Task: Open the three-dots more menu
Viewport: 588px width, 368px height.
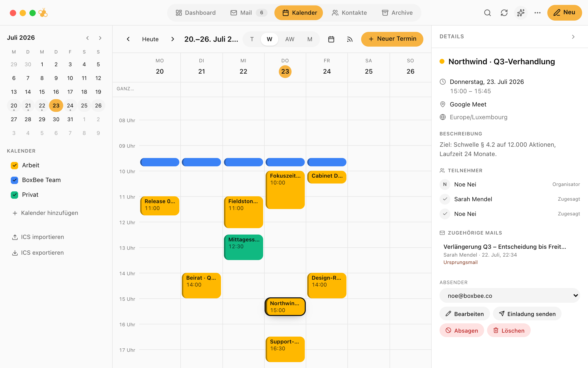Action: (x=537, y=13)
